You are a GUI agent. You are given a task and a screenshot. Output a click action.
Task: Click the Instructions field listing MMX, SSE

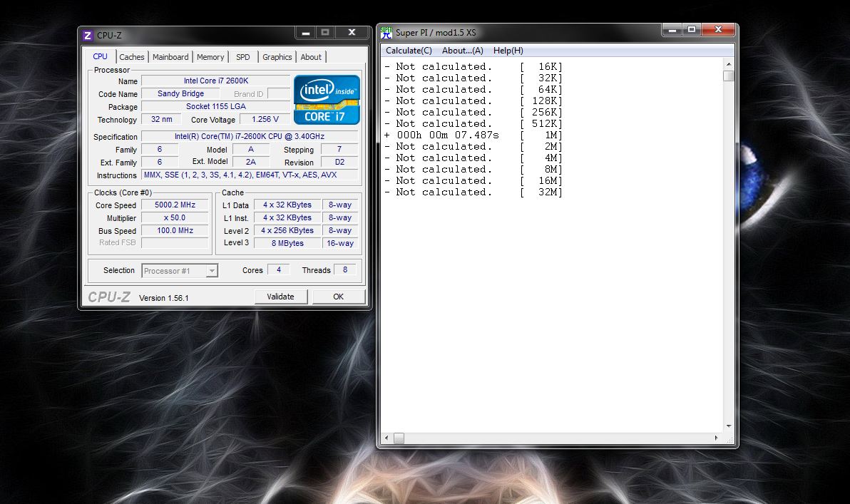[x=250, y=175]
